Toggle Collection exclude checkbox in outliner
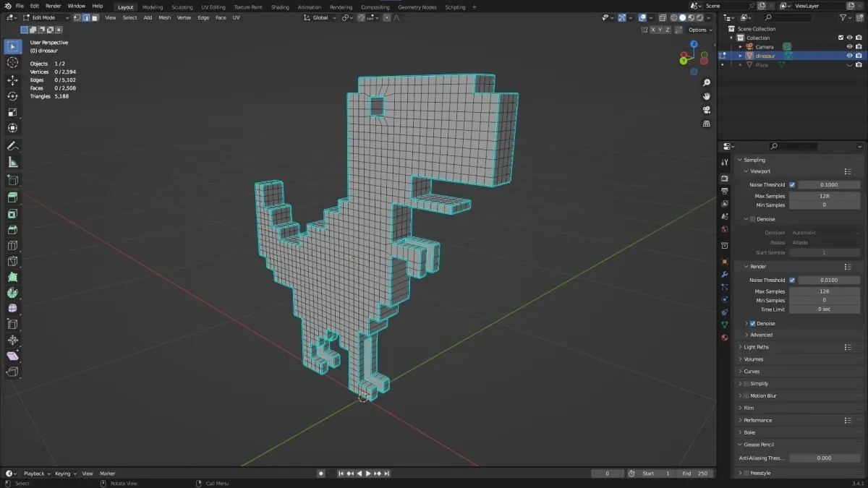 [x=841, y=38]
